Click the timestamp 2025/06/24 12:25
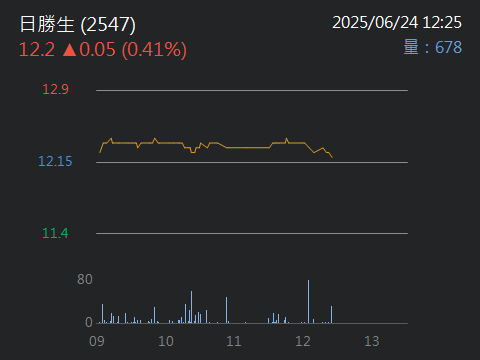The height and width of the screenshot is (360, 480). pos(397,23)
